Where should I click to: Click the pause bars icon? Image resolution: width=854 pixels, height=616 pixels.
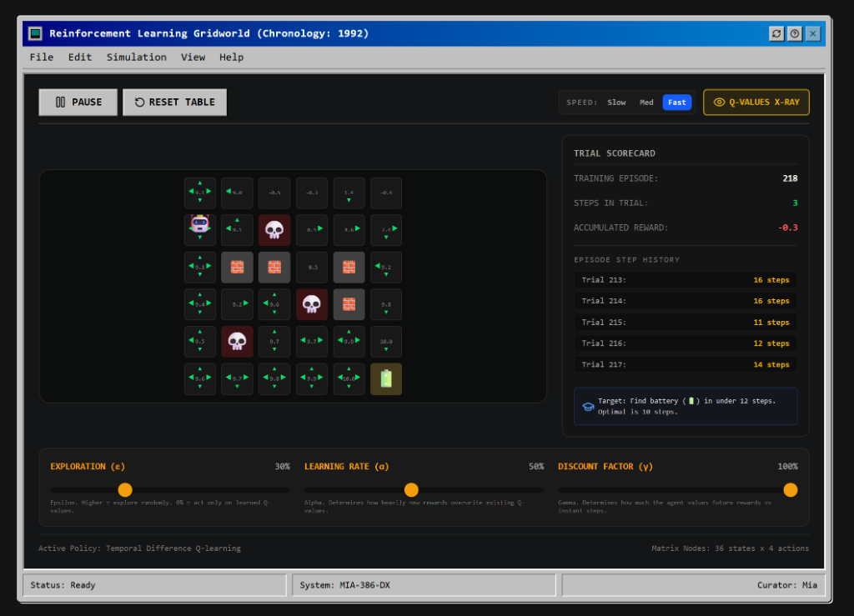tap(60, 103)
